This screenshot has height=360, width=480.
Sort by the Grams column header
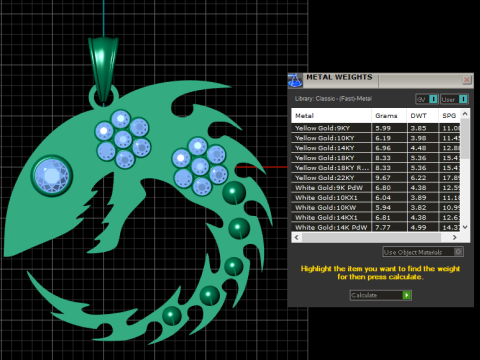coord(389,116)
